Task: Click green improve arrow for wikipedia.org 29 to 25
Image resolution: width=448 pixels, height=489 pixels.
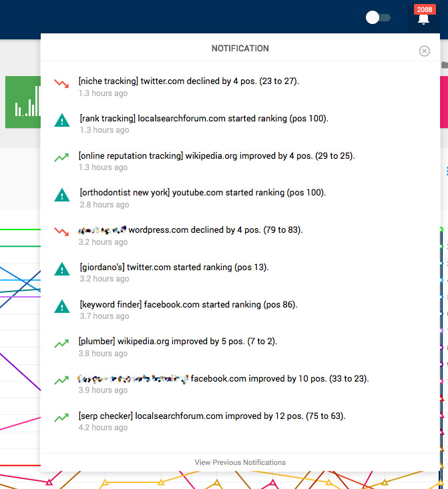Action: click(x=61, y=158)
